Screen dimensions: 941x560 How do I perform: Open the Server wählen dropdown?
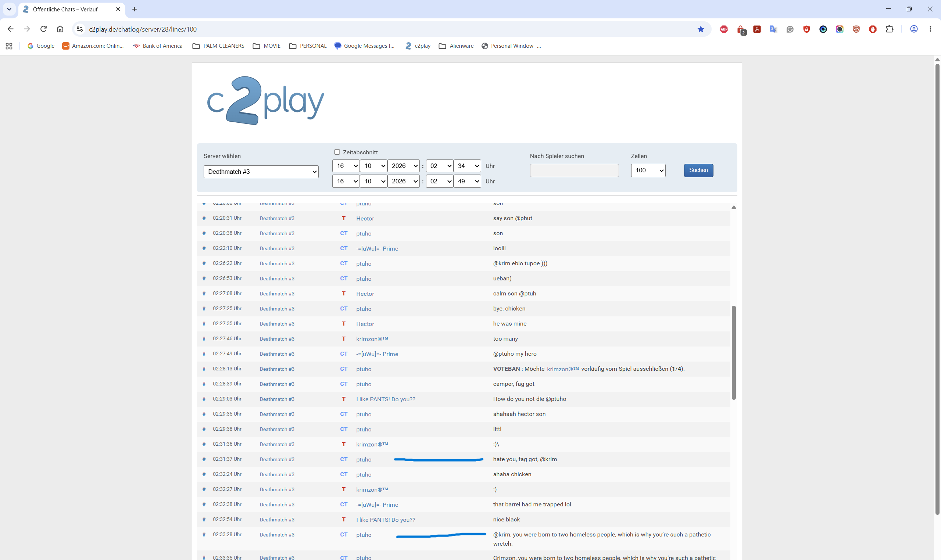coord(261,172)
